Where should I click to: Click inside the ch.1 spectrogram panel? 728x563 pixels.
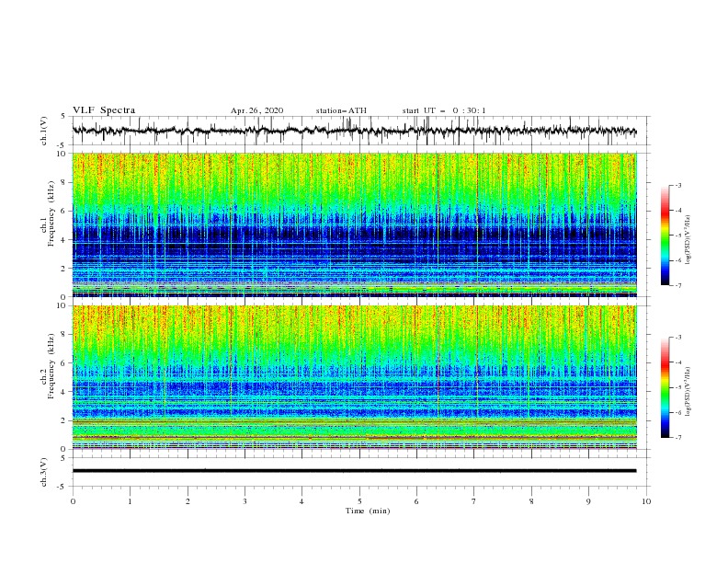click(x=354, y=224)
